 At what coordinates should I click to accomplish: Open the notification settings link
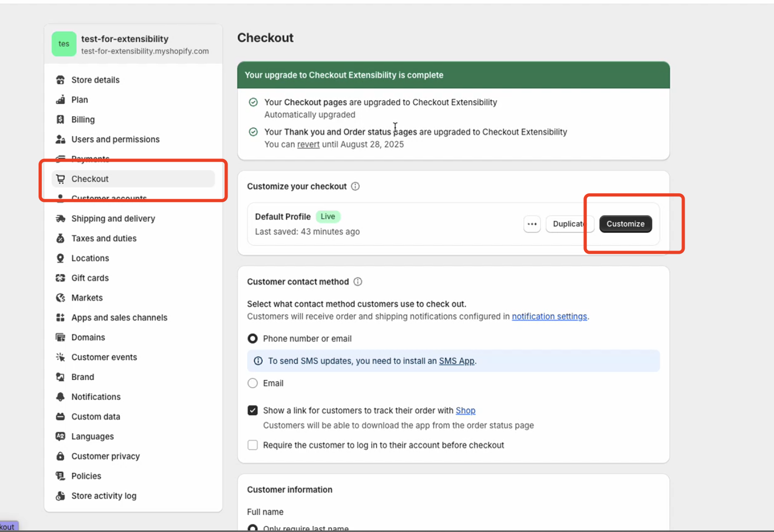(x=549, y=316)
